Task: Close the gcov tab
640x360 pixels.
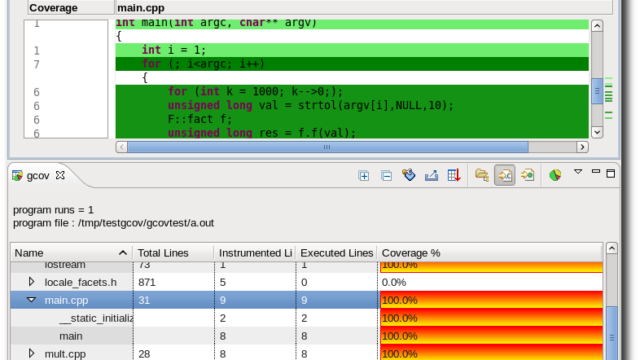Action: pos(60,175)
